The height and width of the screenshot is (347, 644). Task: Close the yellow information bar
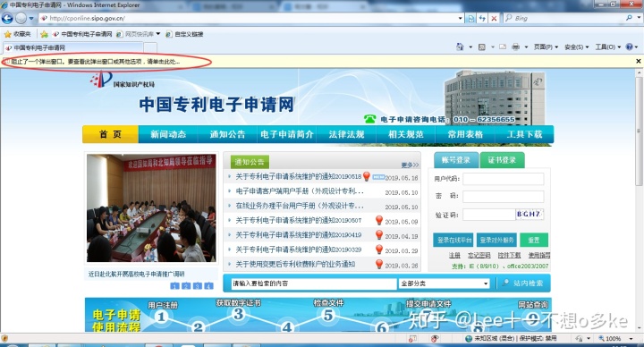(639, 61)
